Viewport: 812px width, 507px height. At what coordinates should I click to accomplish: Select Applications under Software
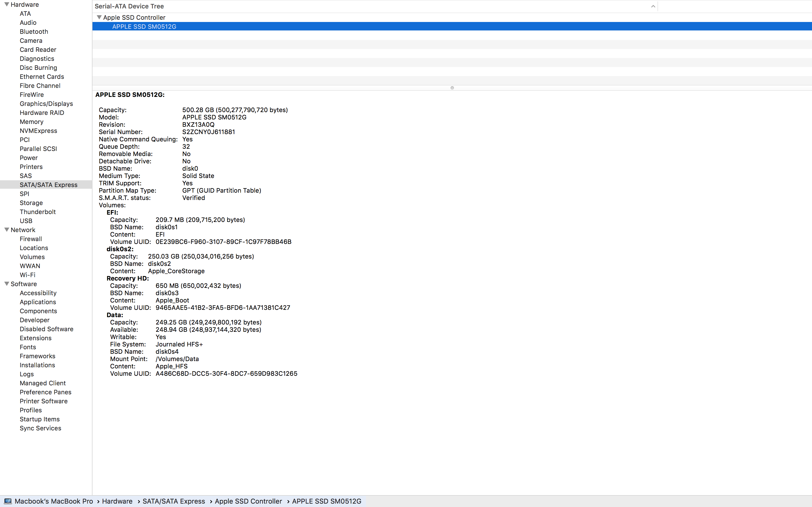click(x=38, y=302)
